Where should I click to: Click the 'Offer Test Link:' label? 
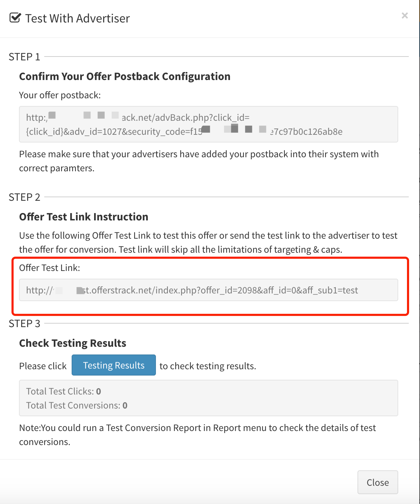point(50,268)
